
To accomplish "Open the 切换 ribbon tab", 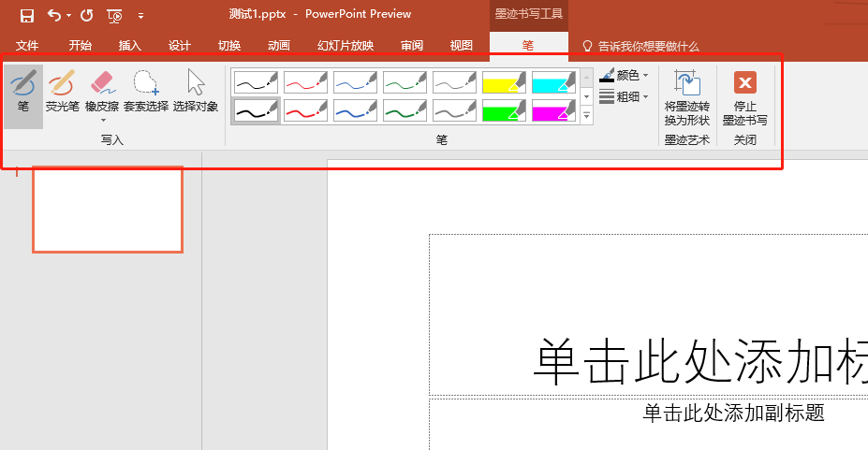I will (229, 45).
